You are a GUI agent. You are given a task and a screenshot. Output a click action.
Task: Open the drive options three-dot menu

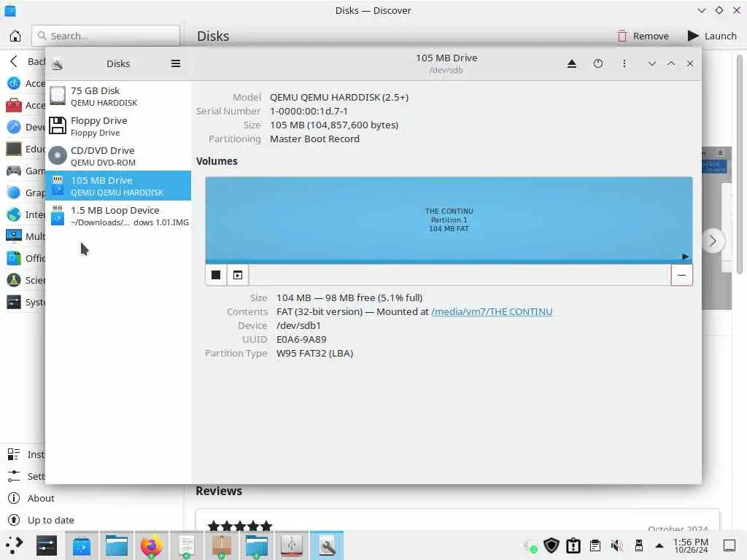(x=624, y=64)
